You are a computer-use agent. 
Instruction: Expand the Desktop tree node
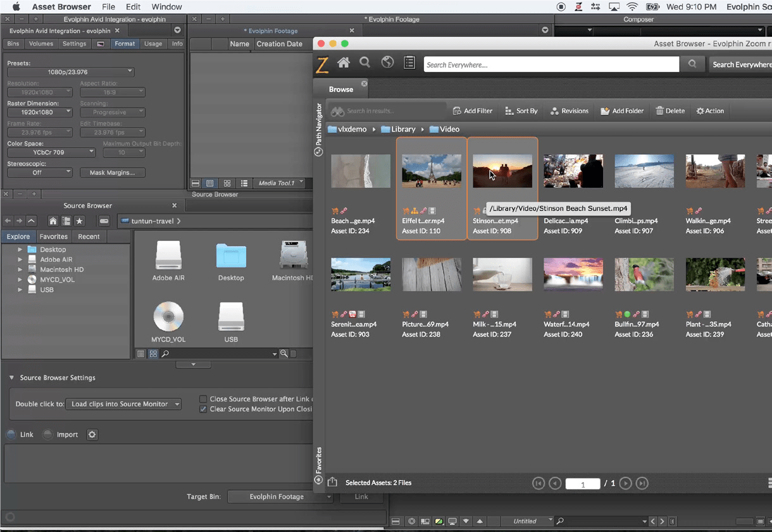click(20, 249)
